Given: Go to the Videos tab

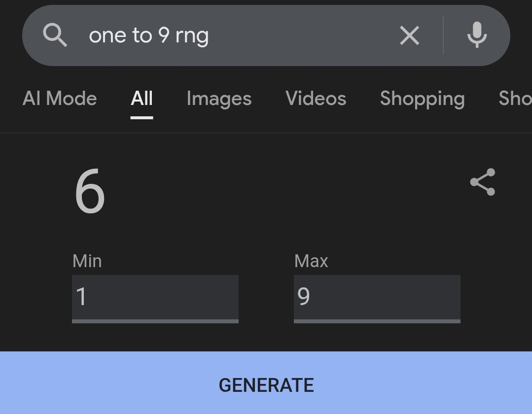Looking at the screenshot, I should 316,99.
